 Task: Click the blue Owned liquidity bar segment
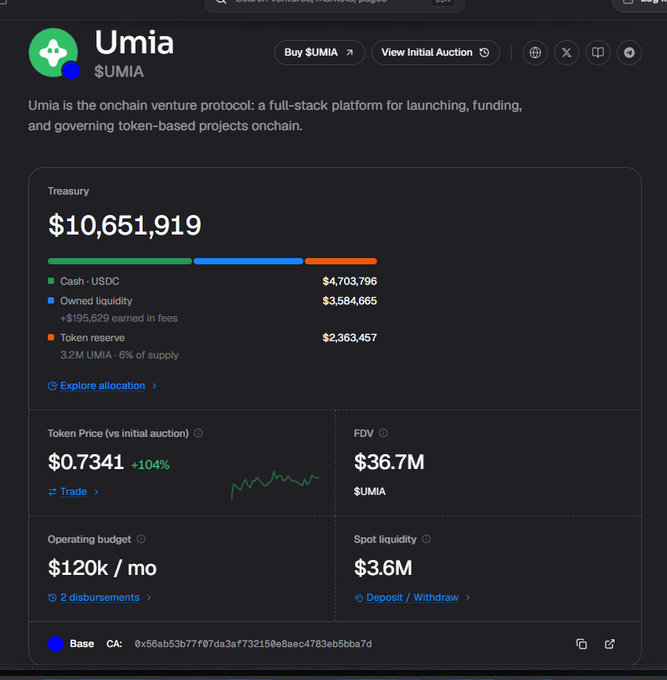(x=248, y=261)
